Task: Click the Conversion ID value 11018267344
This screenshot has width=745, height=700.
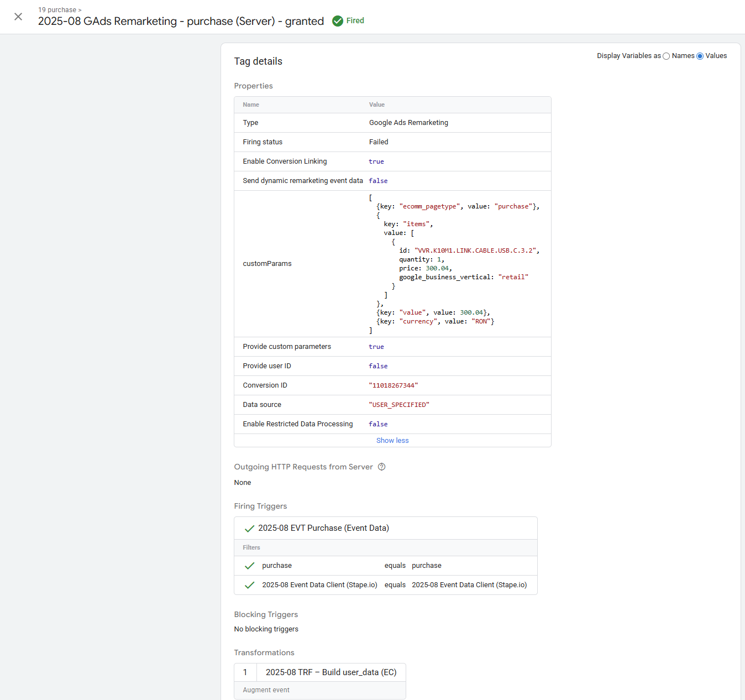Action: click(x=393, y=385)
